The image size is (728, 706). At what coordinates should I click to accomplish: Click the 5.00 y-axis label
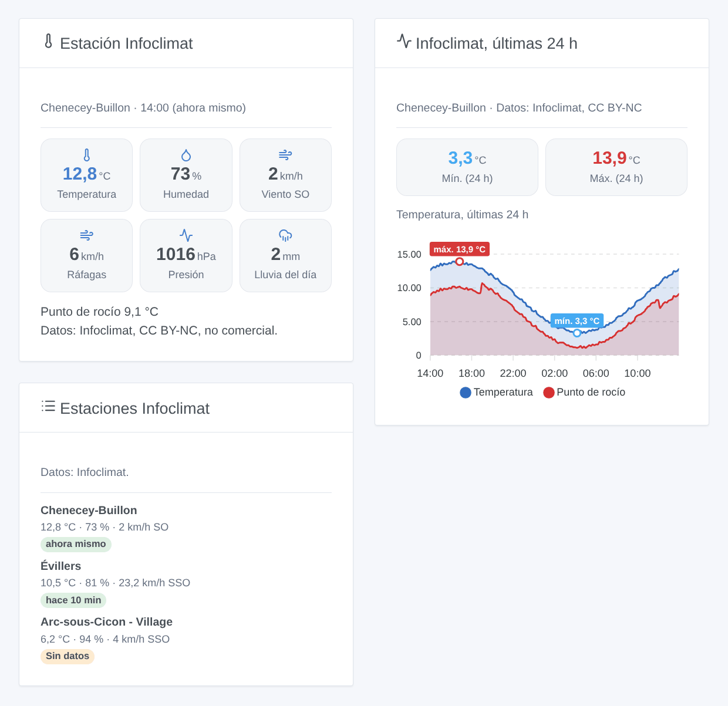(x=412, y=322)
